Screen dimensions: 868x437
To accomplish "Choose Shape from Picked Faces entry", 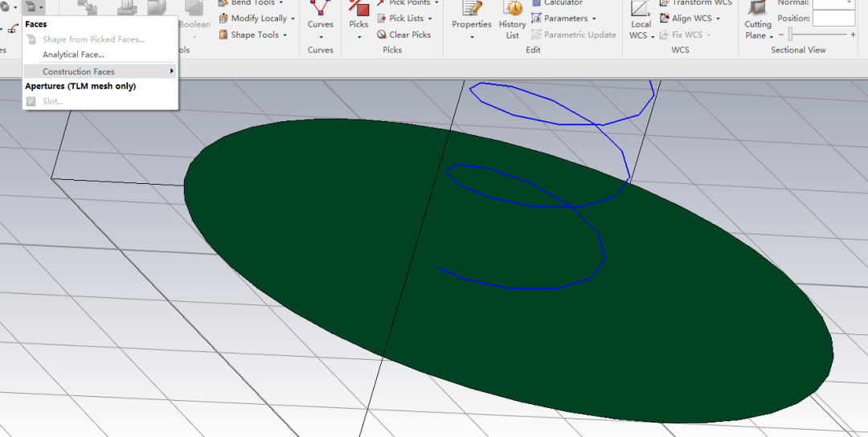I will click(93, 39).
